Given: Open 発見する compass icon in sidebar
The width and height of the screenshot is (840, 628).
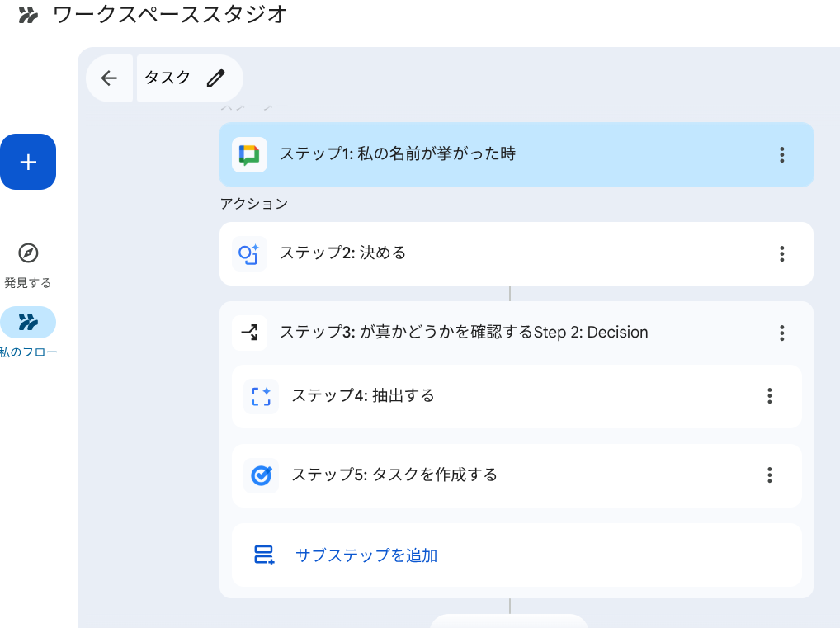Looking at the screenshot, I should 28,253.
